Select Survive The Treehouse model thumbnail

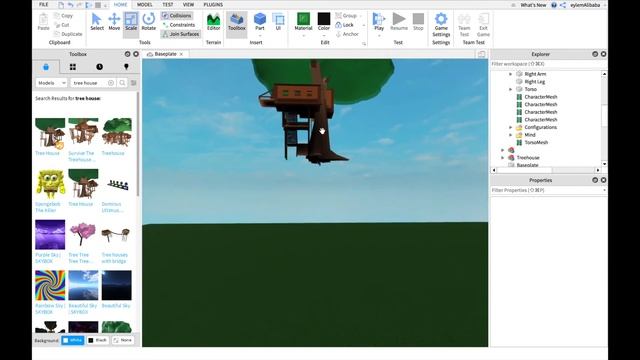click(x=83, y=133)
